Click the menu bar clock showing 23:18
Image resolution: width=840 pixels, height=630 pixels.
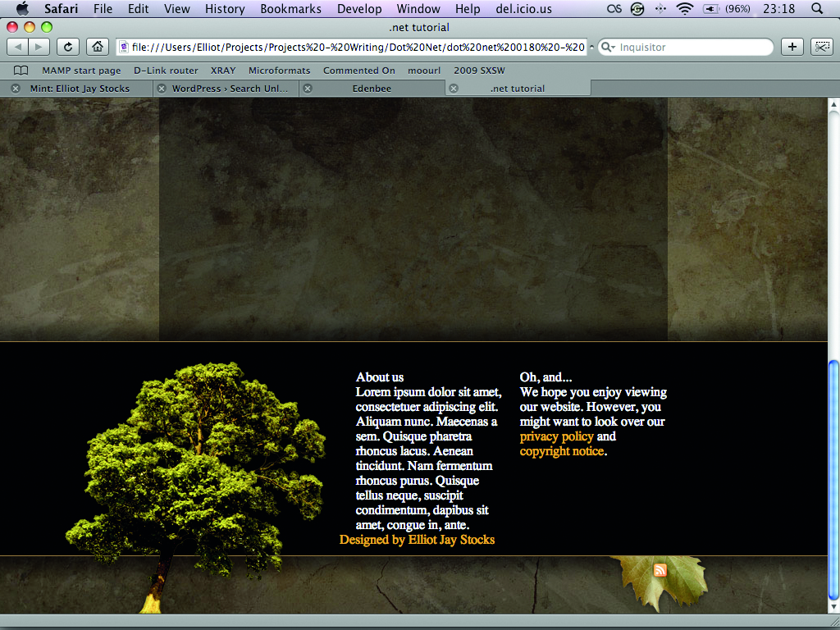tap(779, 8)
